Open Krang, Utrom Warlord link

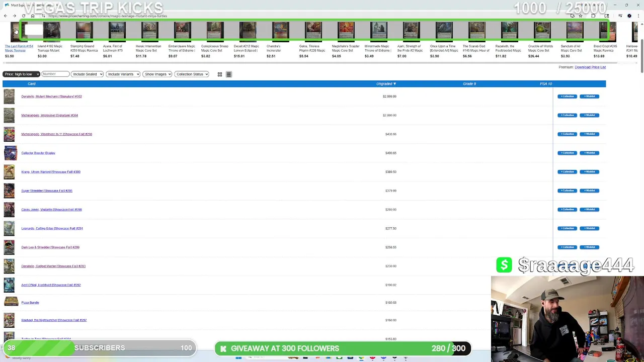pyautogui.click(x=51, y=172)
